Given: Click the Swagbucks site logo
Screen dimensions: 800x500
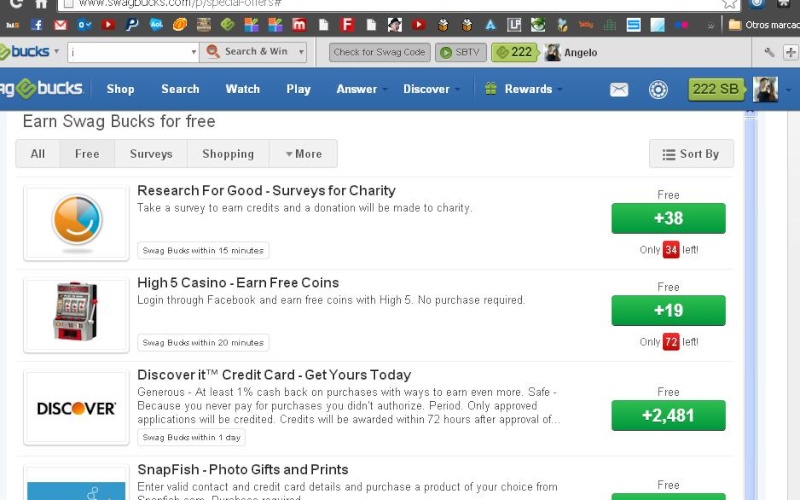Looking at the screenshot, I should tap(42, 89).
